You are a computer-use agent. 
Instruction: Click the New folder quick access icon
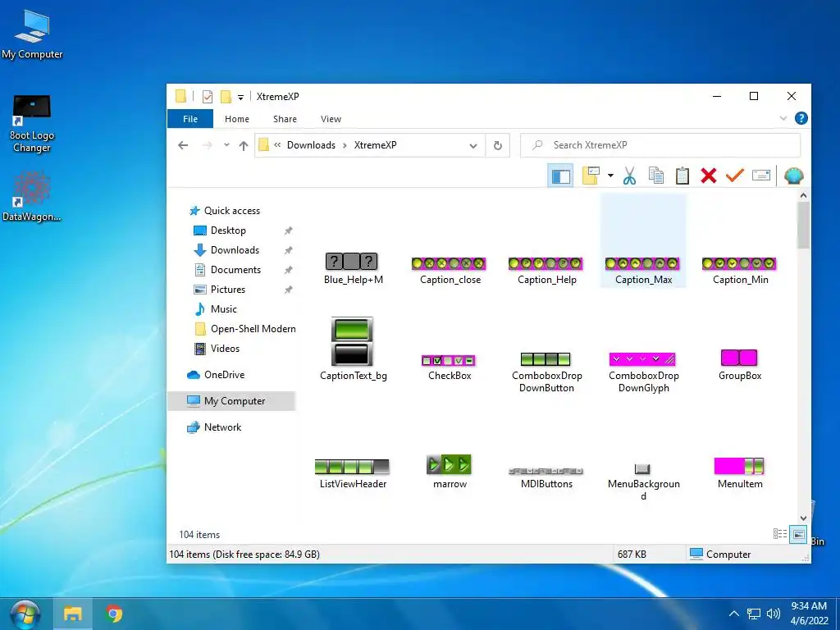click(226, 97)
